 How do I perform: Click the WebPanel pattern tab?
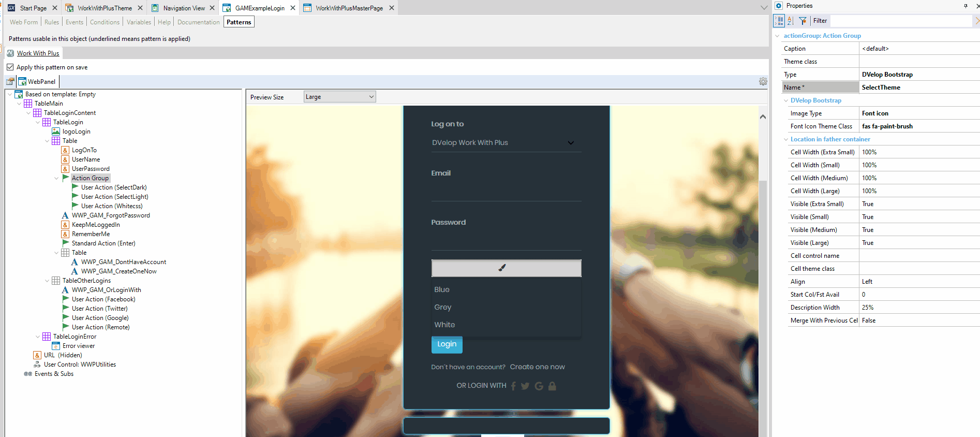click(37, 82)
